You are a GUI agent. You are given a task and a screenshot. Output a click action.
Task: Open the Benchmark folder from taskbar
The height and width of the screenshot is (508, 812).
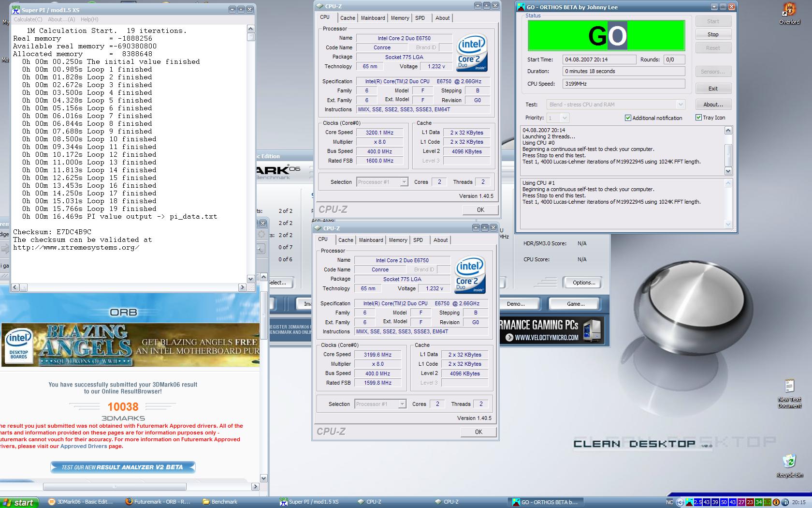click(220, 502)
